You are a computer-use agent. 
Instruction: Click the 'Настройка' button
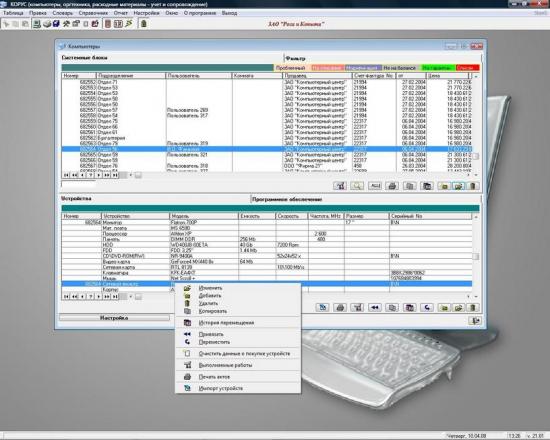114,318
